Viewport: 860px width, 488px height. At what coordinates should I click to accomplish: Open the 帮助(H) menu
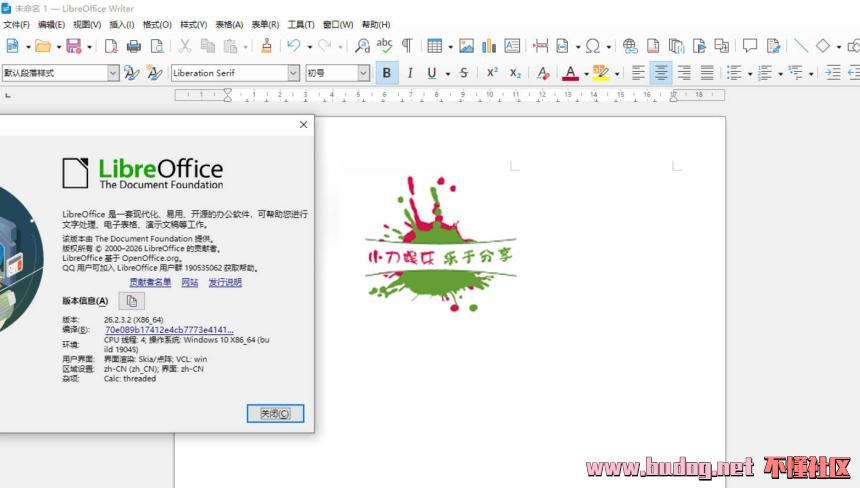pos(376,25)
